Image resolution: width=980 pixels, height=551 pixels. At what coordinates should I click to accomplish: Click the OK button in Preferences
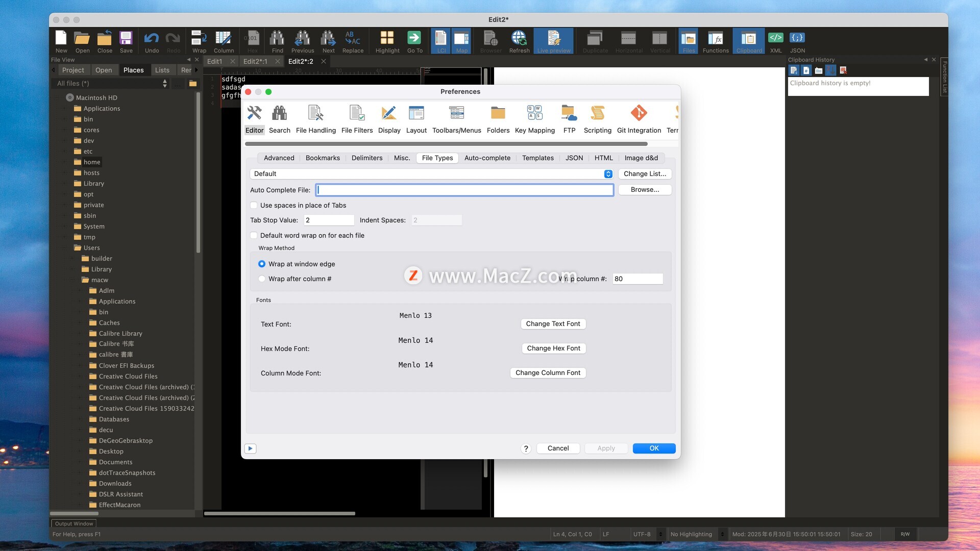[x=654, y=448]
